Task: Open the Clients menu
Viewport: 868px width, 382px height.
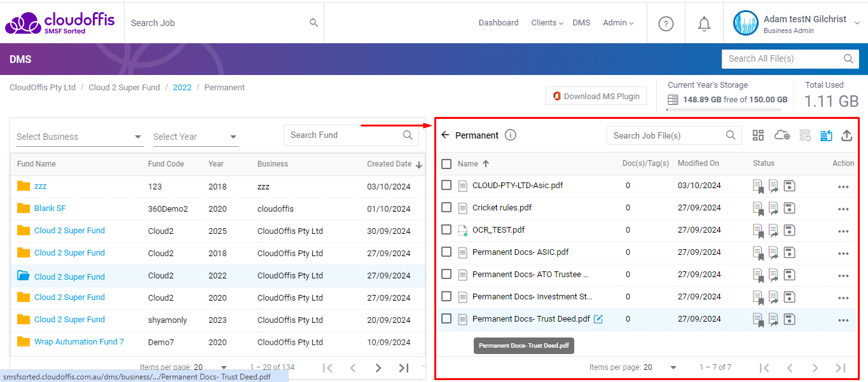Action: tap(547, 23)
